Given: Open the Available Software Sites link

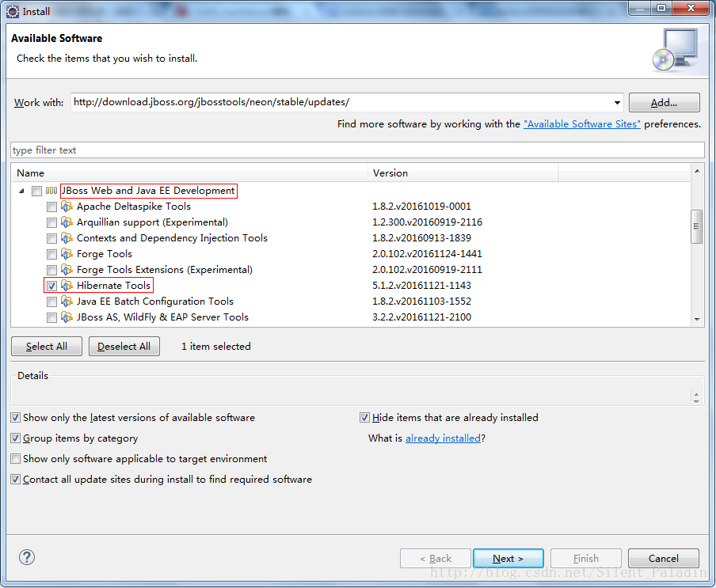Looking at the screenshot, I should (581, 124).
